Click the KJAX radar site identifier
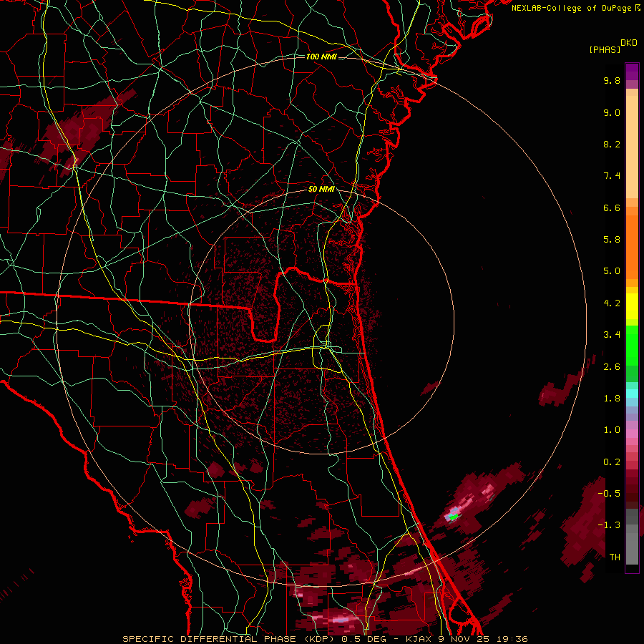The width and height of the screenshot is (644, 644). tap(419, 639)
